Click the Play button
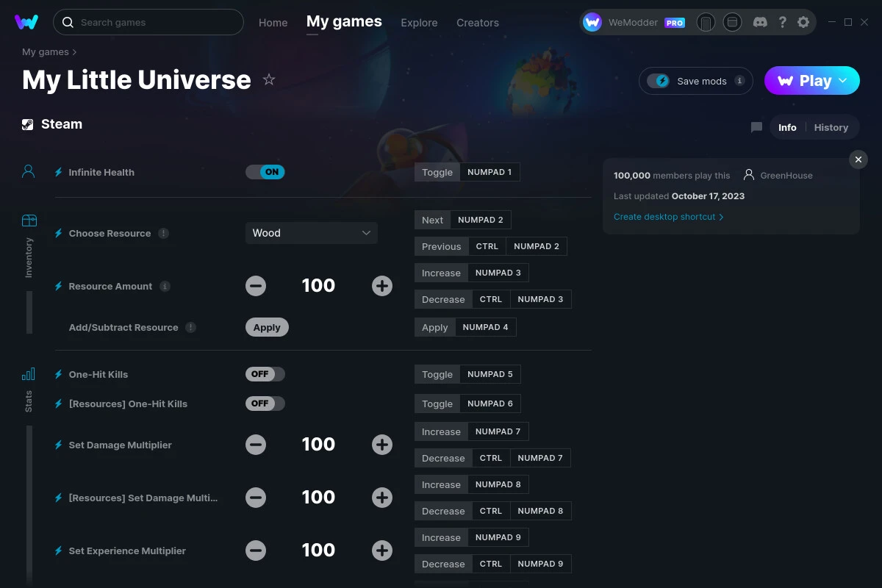The image size is (882, 588). click(x=811, y=81)
